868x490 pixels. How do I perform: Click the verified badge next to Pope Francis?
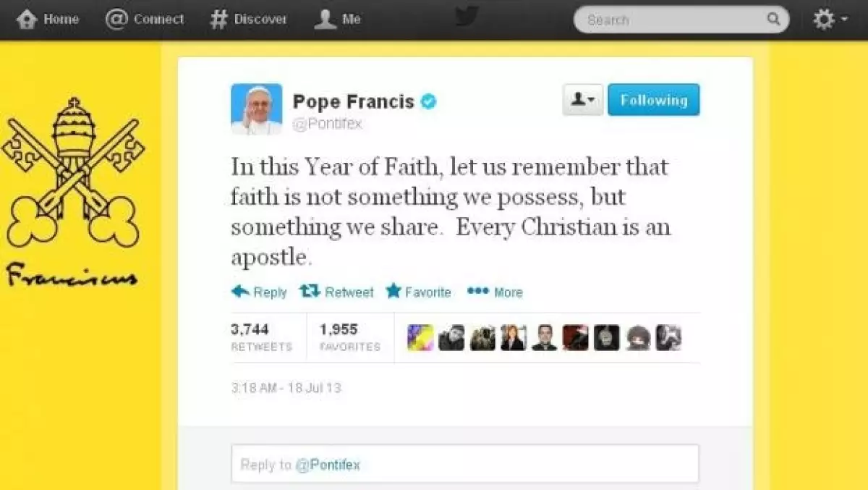pyautogui.click(x=429, y=101)
